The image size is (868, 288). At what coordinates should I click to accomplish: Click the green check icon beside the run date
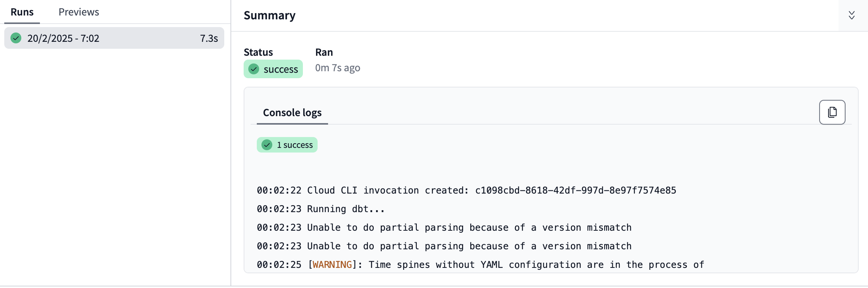(x=16, y=38)
